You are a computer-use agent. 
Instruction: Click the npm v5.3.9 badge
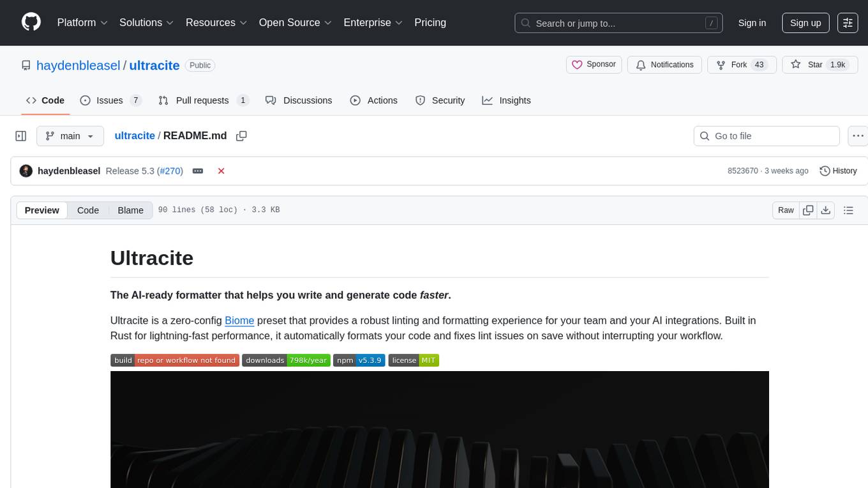click(359, 360)
